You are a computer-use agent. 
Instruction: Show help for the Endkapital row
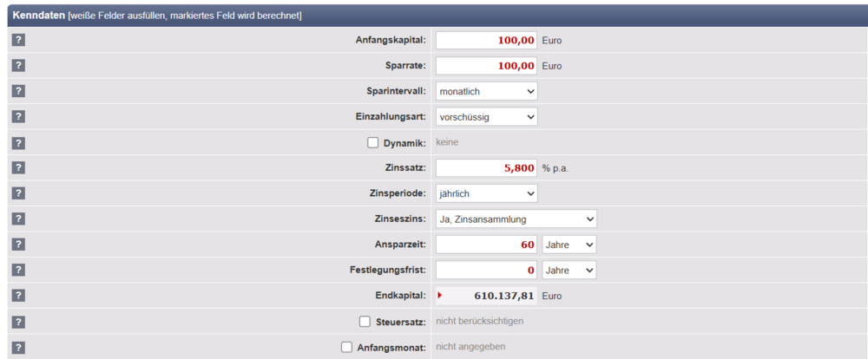(x=18, y=296)
